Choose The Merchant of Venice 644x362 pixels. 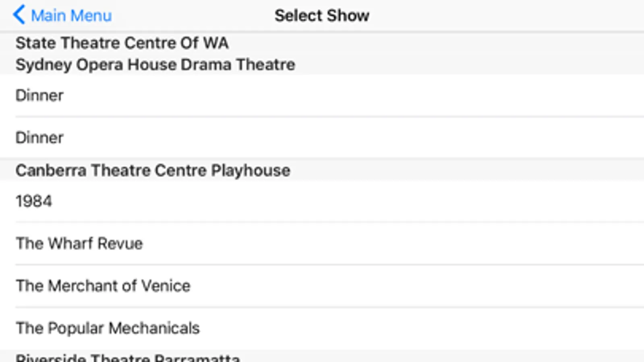tap(103, 286)
